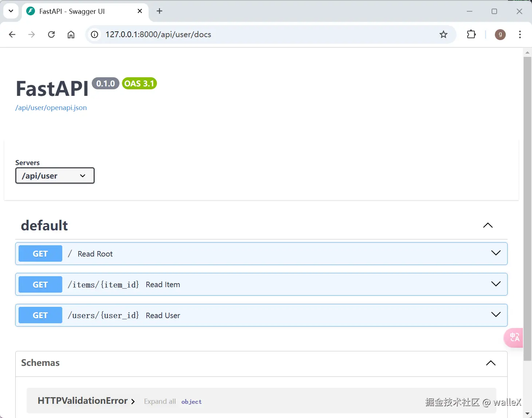The image size is (532, 418).
Task: Click the 0.1.0 version badge
Action: click(106, 83)
